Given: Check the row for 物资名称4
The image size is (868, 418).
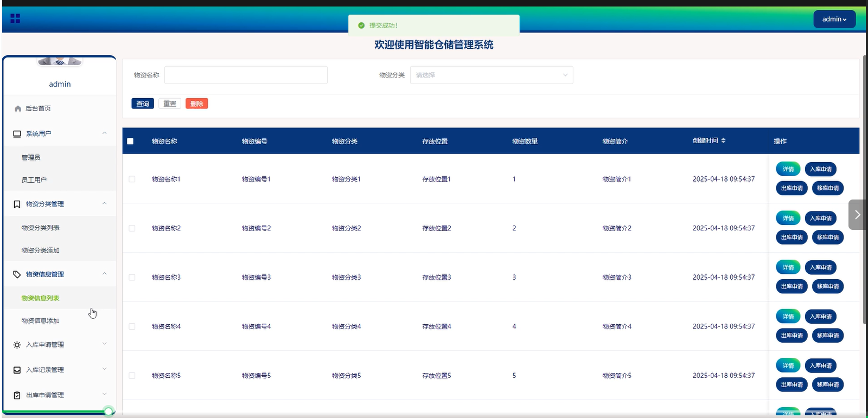Looking at the screenshot, I should (x=132, y=326).
